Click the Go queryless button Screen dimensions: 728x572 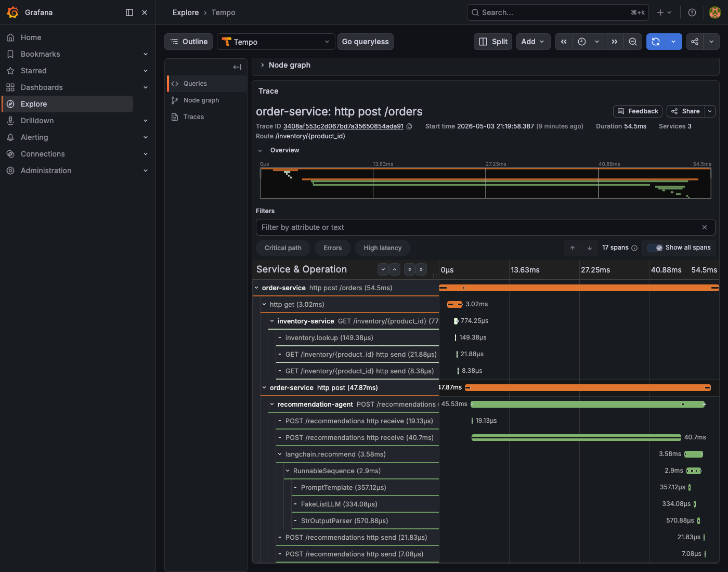pos(366,42)
